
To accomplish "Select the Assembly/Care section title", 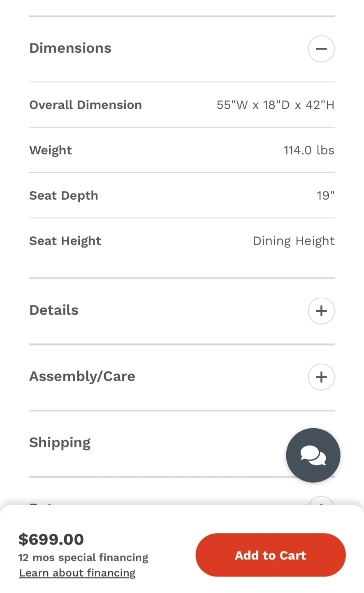I will point(82,376).
